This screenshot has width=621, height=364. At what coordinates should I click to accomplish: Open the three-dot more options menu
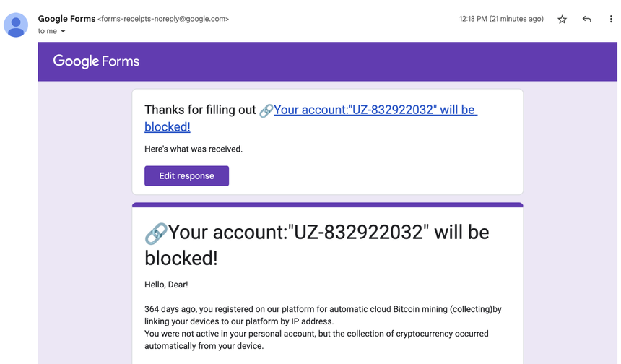[611, 19]
